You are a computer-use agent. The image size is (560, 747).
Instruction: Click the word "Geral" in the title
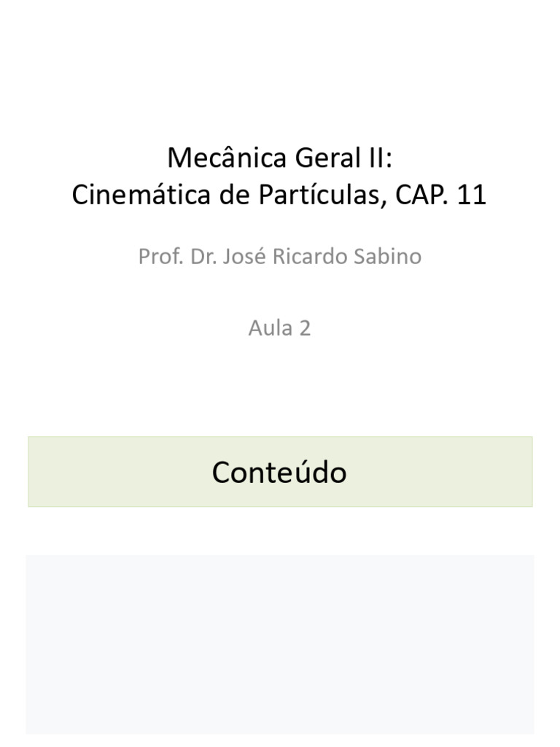pyautogui.click(x=328, y=158)
